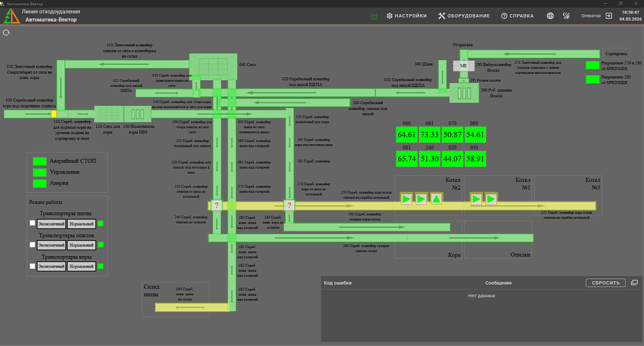Tick the Транспортеры опилок checkbox
The height and width of the screenshot is (346, 644).
(32, 245)
